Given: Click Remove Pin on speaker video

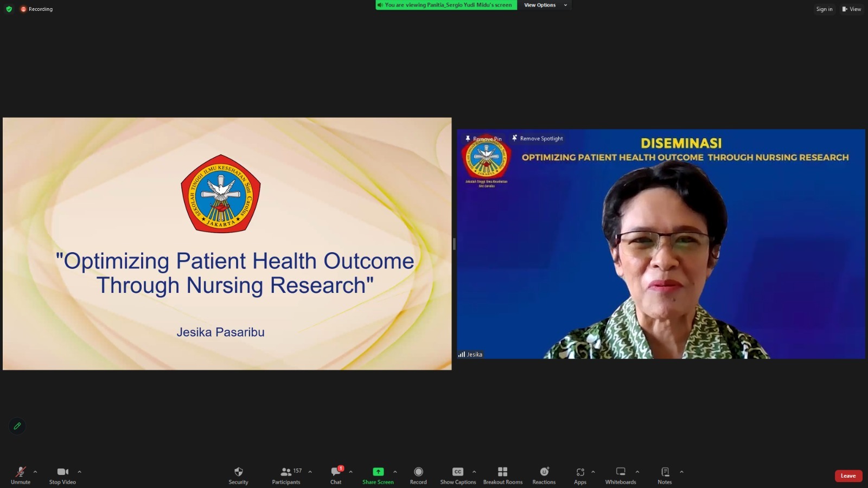Looking at the screenshot, I should point(483,139).
